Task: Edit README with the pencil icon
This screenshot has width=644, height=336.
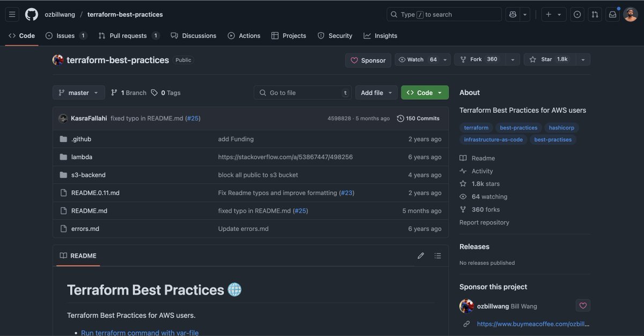Action: coord(421,256)
